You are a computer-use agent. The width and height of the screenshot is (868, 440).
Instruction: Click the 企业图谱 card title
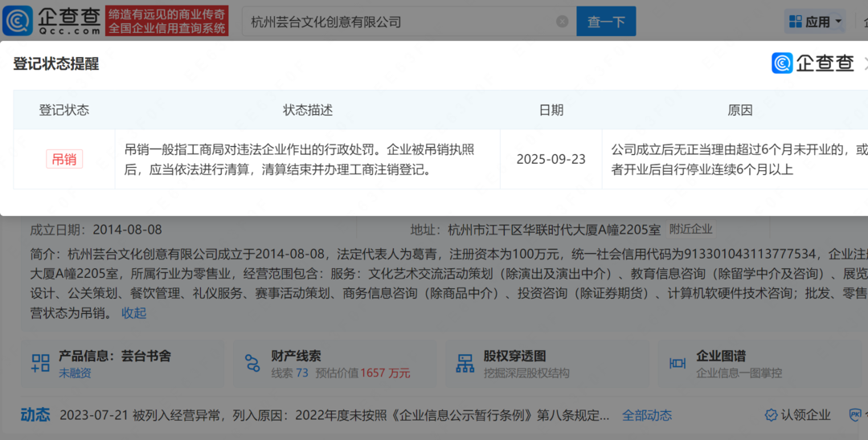[721, 356]
